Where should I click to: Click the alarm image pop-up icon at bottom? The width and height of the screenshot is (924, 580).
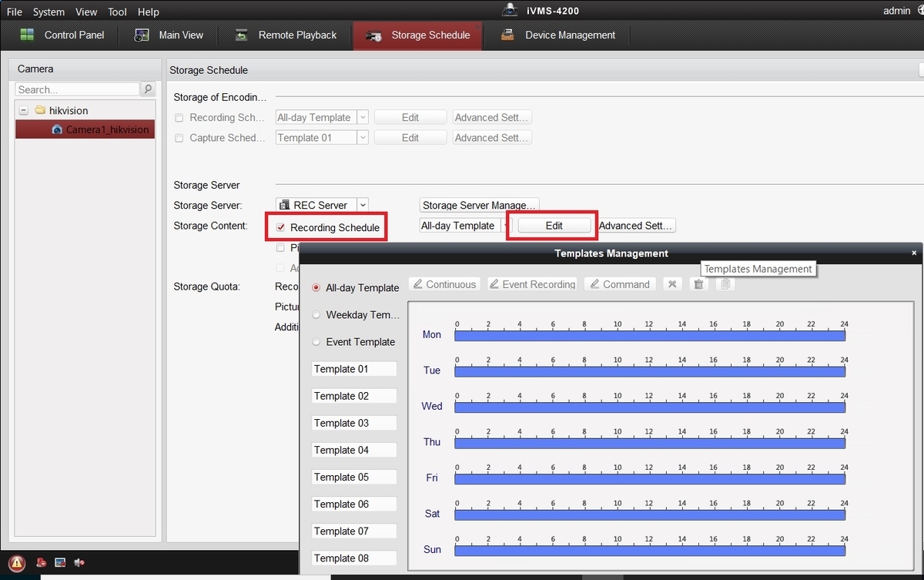60,563
